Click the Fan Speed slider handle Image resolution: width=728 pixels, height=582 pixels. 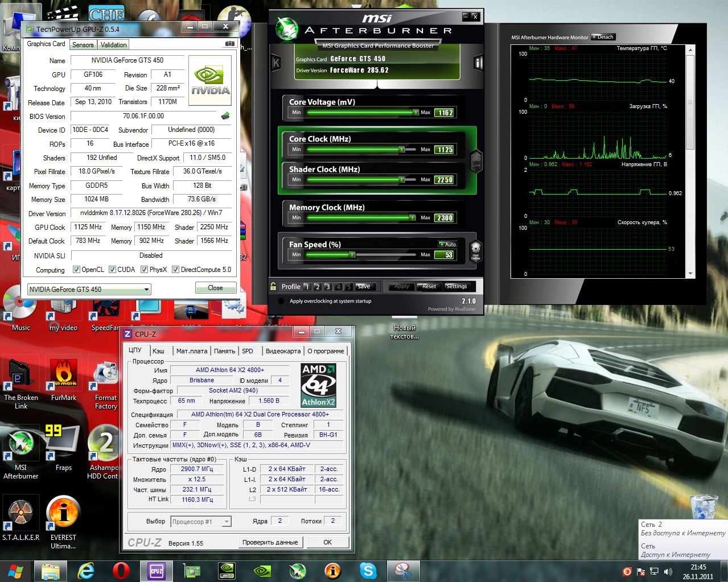tap(352, 254)
